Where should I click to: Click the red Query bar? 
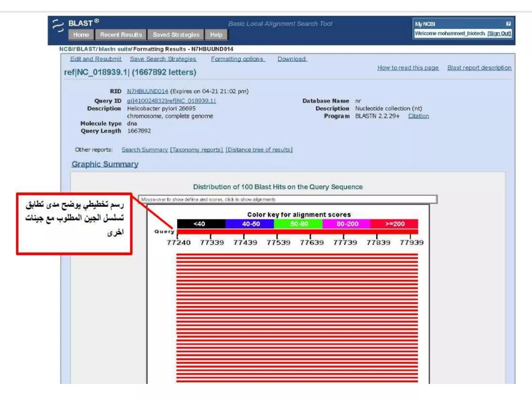(297, 232)
